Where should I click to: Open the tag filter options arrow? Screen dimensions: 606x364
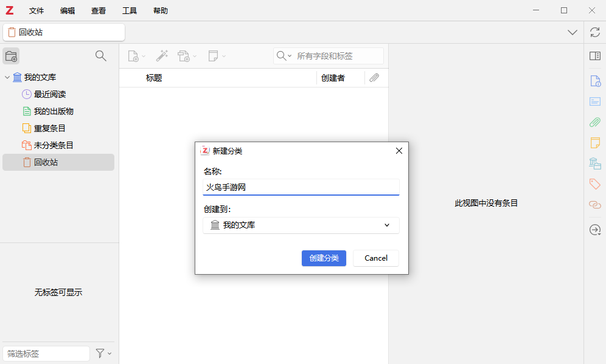(x=110, y=354)
